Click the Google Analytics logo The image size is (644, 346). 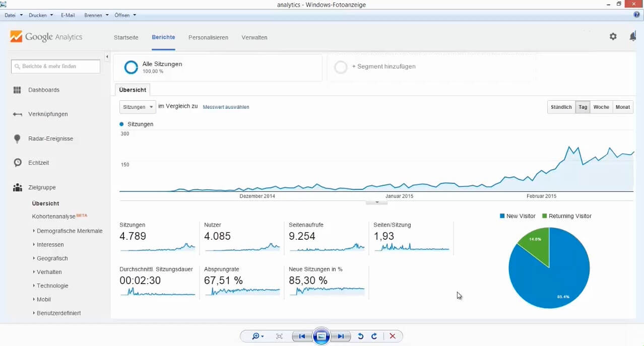46,37
